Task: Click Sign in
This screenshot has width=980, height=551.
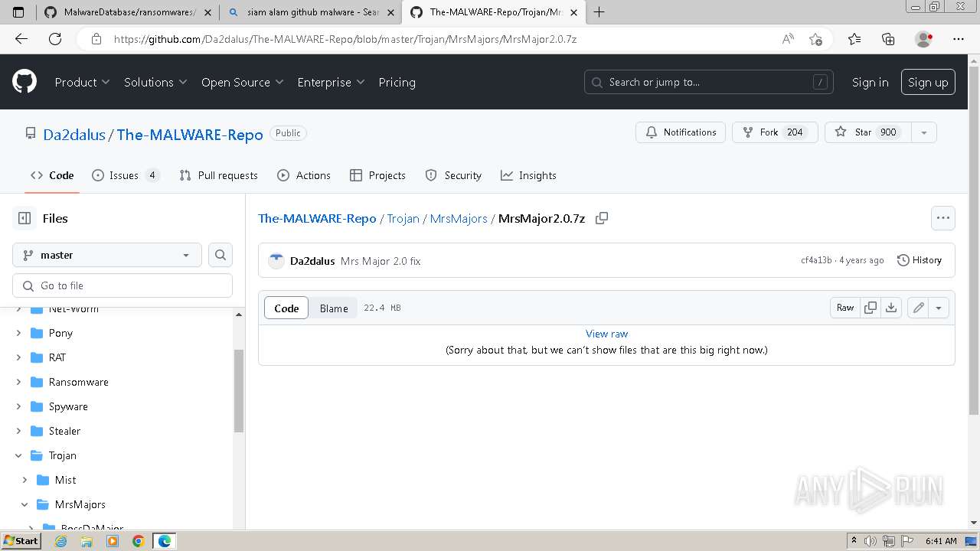Action: click(871, 82)
